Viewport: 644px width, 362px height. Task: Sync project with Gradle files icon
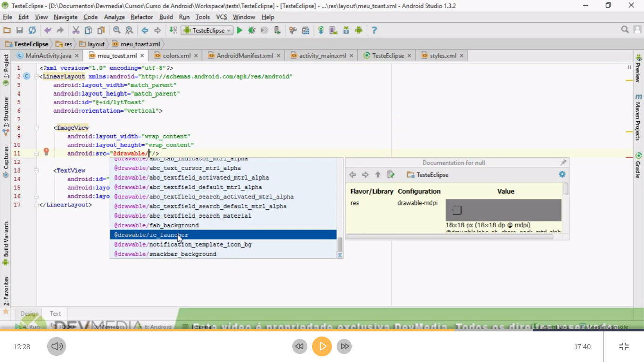[x=321, y=30]
